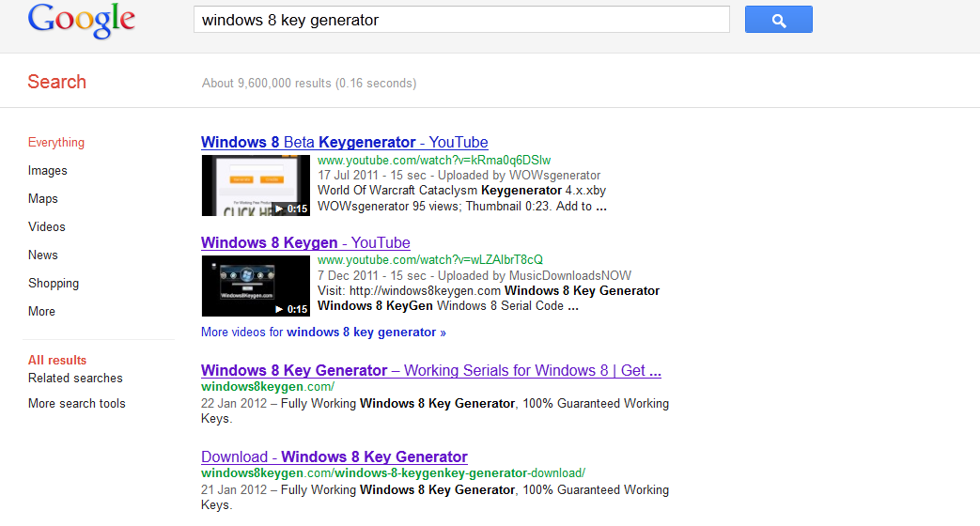980x526 pixels.
Task: Click the youtube.com/watch?v=kRma0q6DSlw URL
Action: pyautogui.click(x=434, y=161)
